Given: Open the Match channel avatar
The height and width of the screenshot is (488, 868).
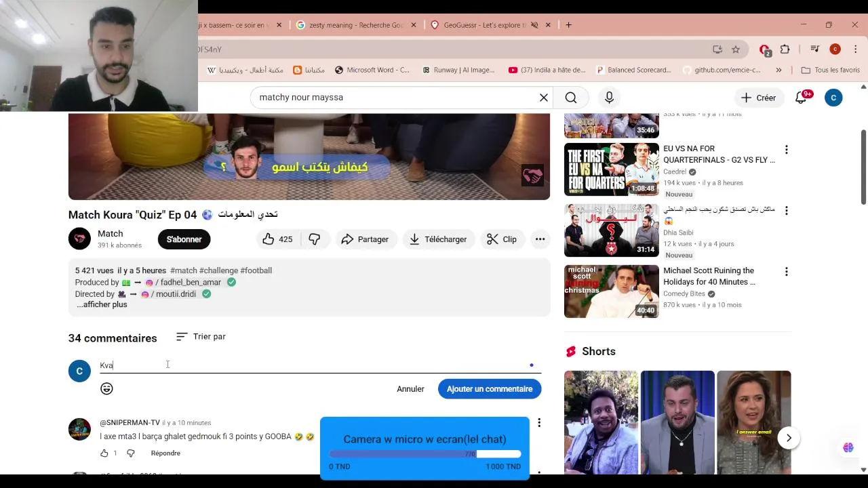Looking at the screenshot, I should pos(79,239).
